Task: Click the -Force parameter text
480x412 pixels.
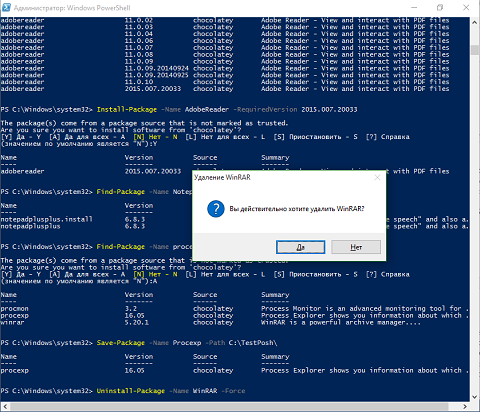Action: (233, 391)
